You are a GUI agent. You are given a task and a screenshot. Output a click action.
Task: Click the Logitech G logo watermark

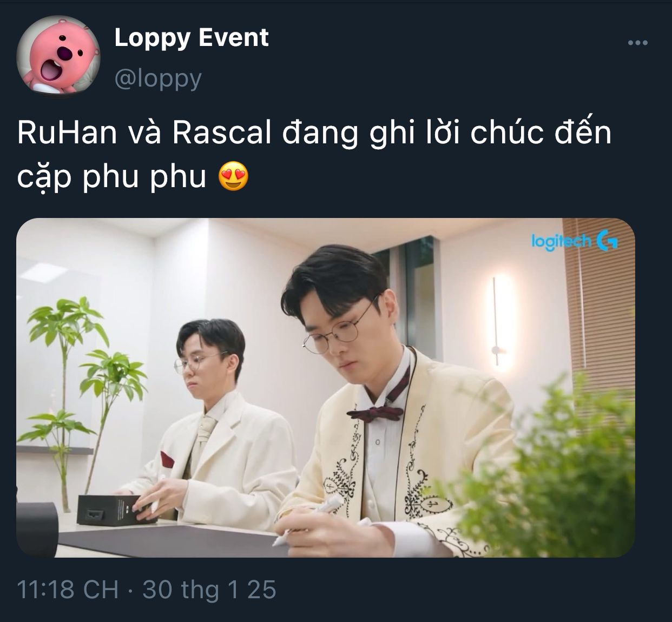coord(574,241)
